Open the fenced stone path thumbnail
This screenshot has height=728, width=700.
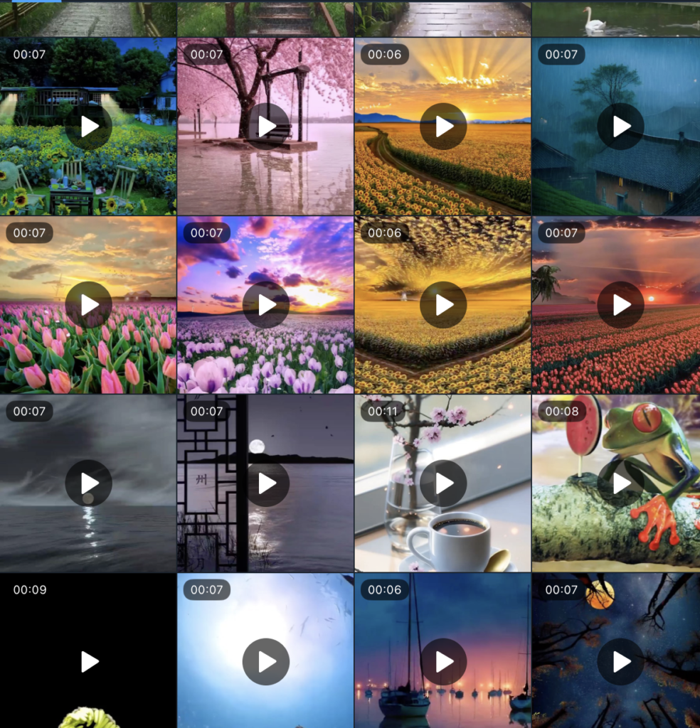pos(87,18)
